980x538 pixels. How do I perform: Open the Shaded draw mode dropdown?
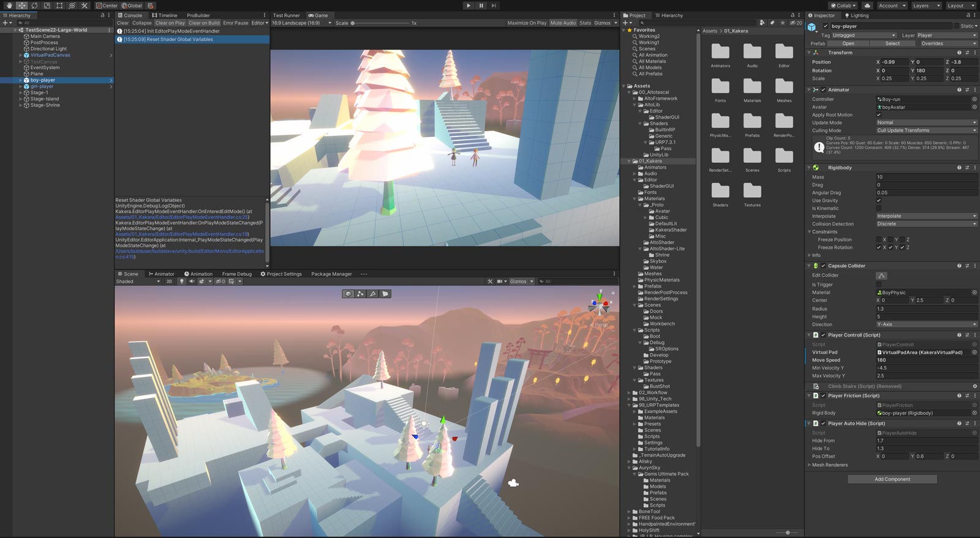pos(138,282)
